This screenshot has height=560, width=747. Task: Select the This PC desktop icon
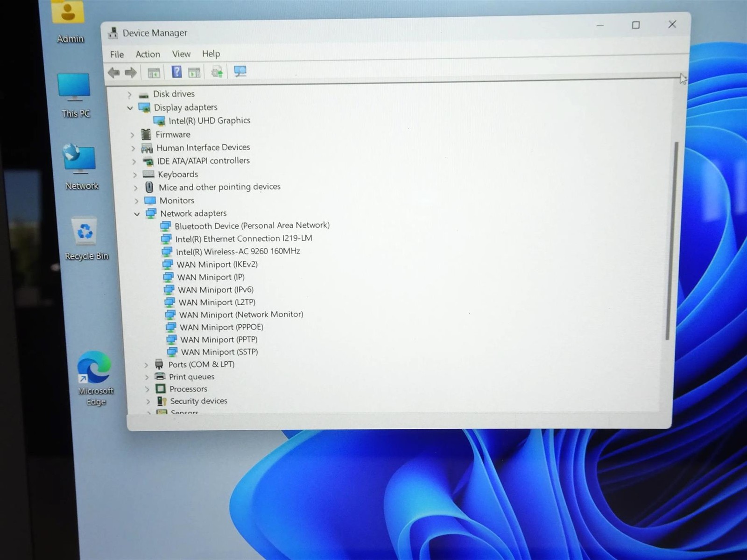(x=74, y=87)
